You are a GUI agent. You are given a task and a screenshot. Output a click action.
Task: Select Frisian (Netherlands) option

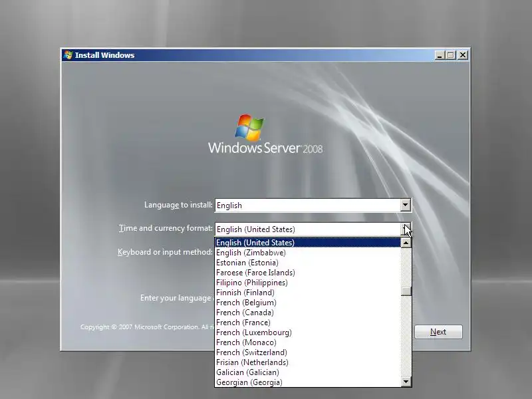(308, 362)
